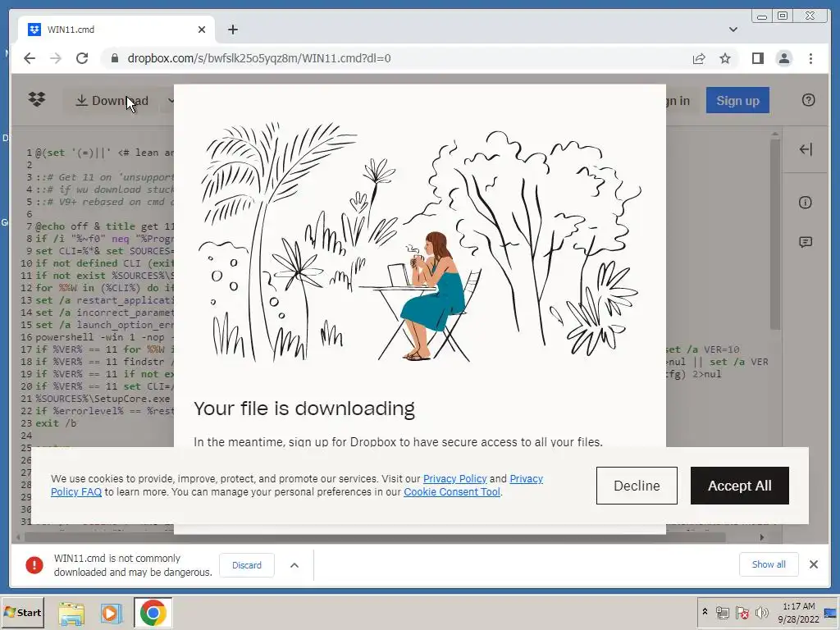
Task: Click the Dropbox logo
Action: [x=36, y=99]
